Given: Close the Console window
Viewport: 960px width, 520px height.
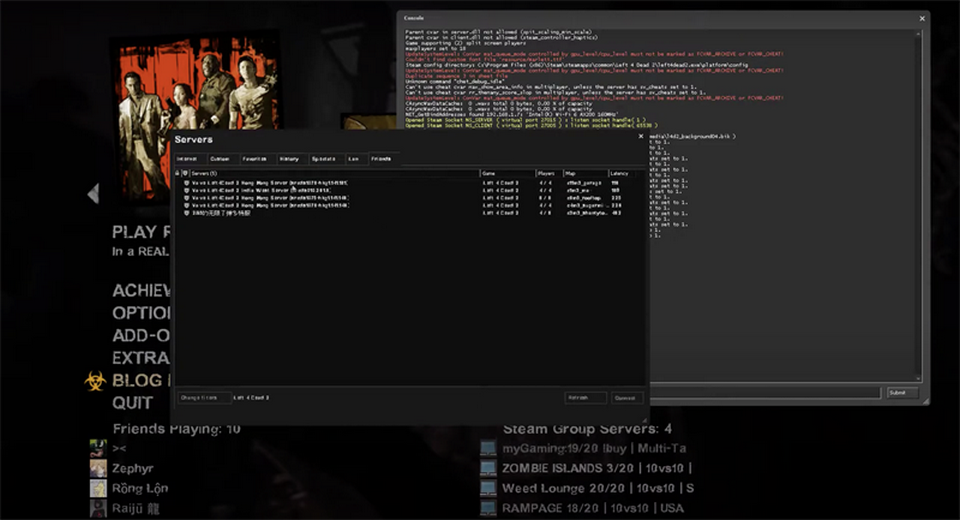Looking at the screenshot, I should coord(922,19).
